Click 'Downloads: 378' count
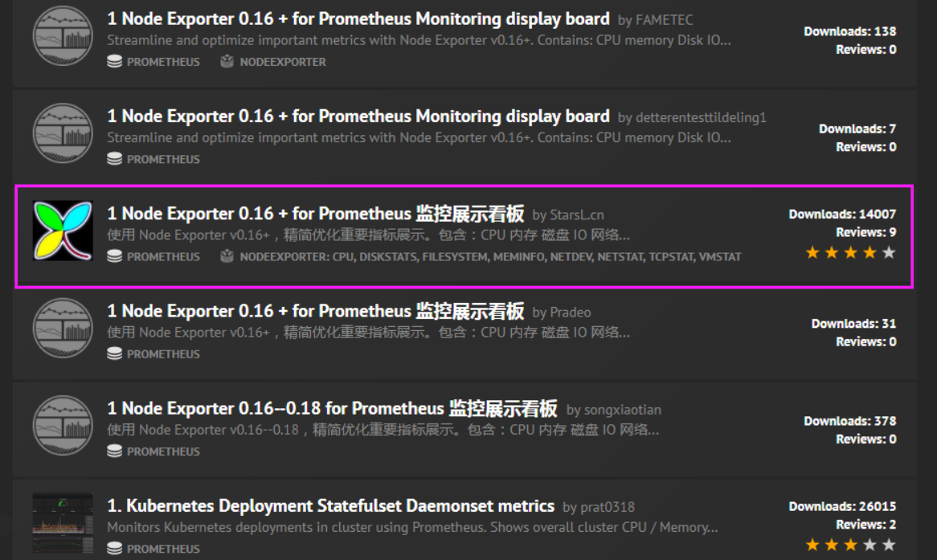Viewport: 937px width, 560px height. pos(849,421)
